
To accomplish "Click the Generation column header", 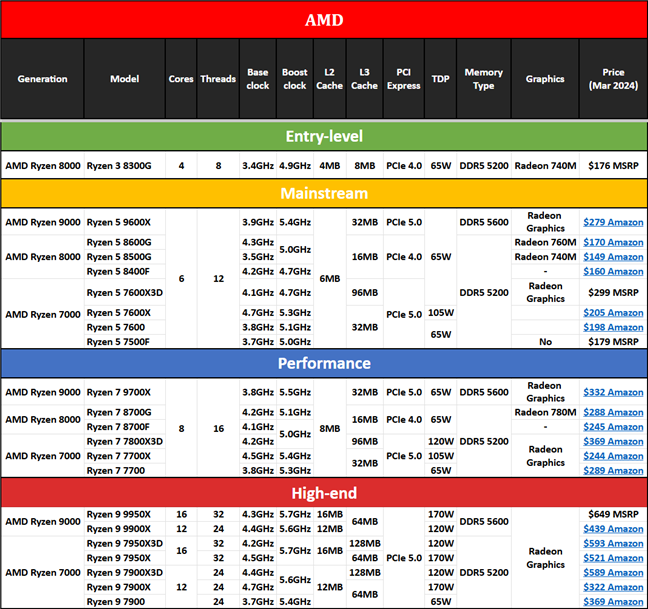I will pos(42,79).
